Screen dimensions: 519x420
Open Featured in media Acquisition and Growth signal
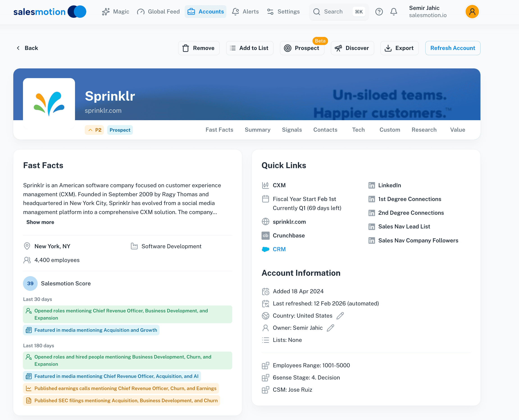click(x=91, y=330)
